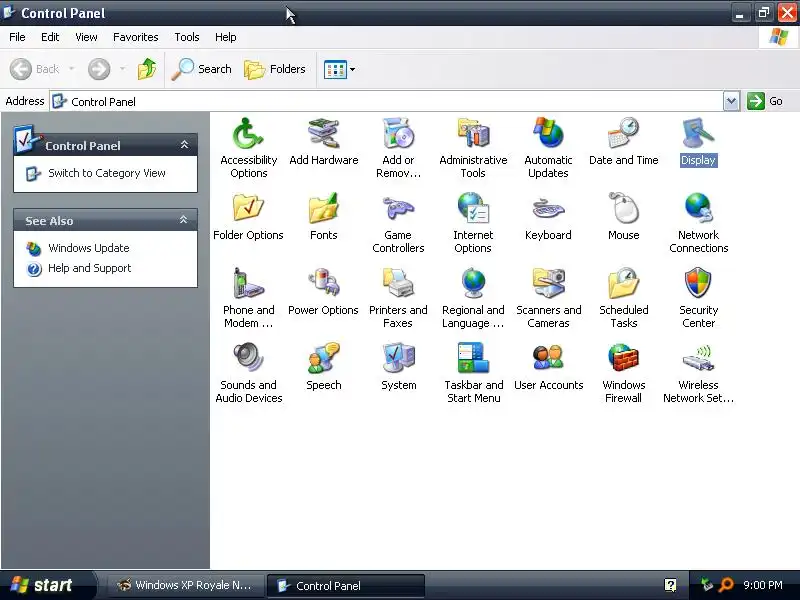Select the Automatic Updates icon
This screenshot has width=800, height=600.
coord(548,133)
